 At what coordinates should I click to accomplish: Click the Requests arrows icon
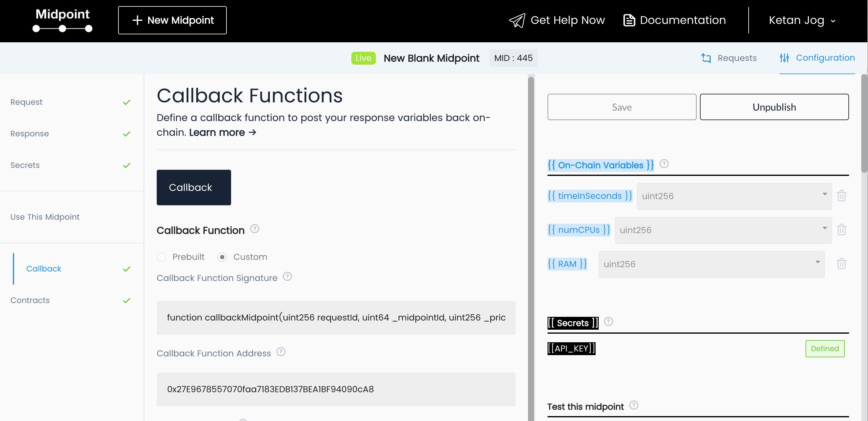[706, 58]
